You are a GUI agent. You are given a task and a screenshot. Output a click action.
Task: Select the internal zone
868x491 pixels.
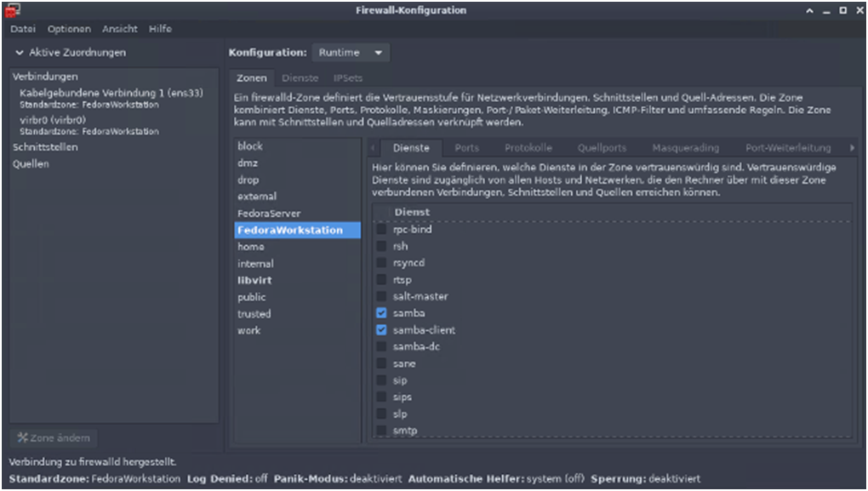[x=297, y=264]
